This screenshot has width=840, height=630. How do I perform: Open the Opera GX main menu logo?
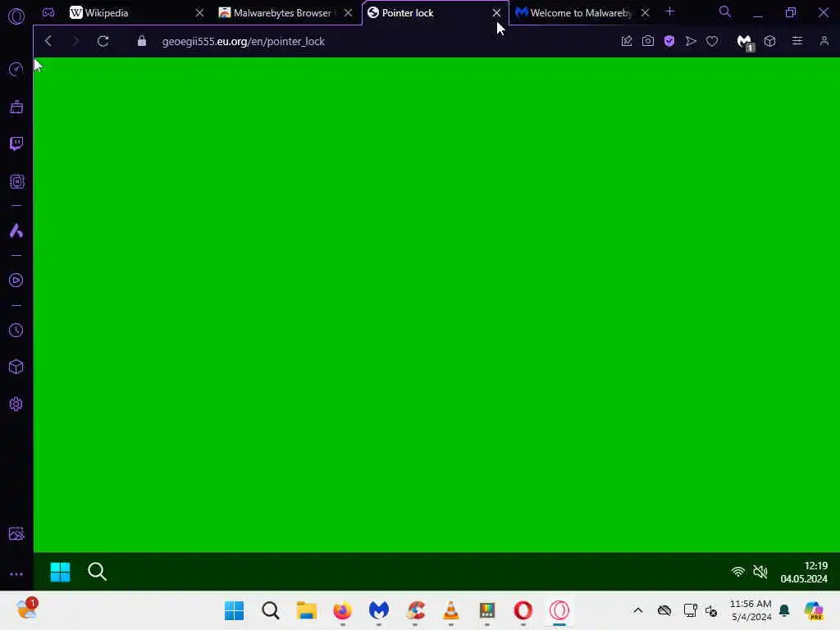[16, 16]
